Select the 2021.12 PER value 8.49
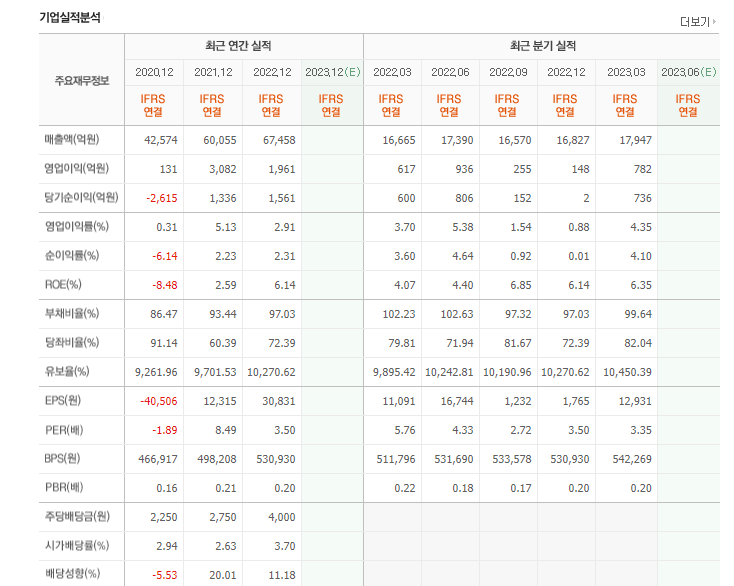Image resolution: width=734 pixels, height=586 pixels. click(x=226, y=431)
